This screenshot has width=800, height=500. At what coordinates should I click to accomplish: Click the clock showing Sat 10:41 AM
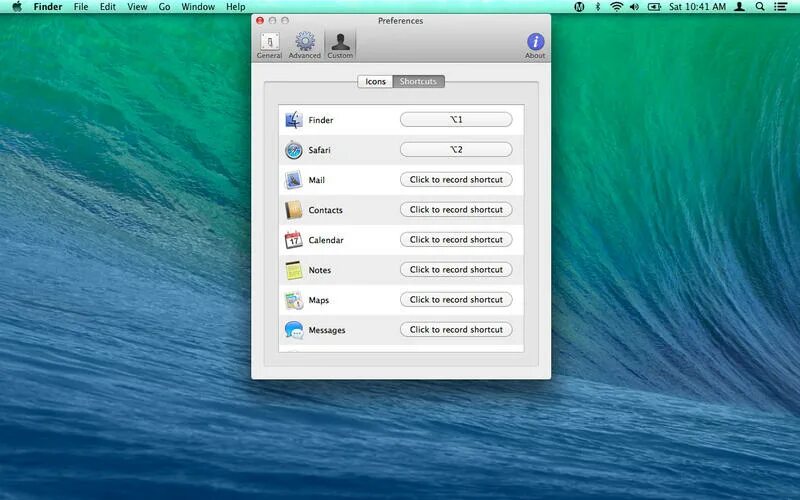pyautogui.click(x=697, y=7)
